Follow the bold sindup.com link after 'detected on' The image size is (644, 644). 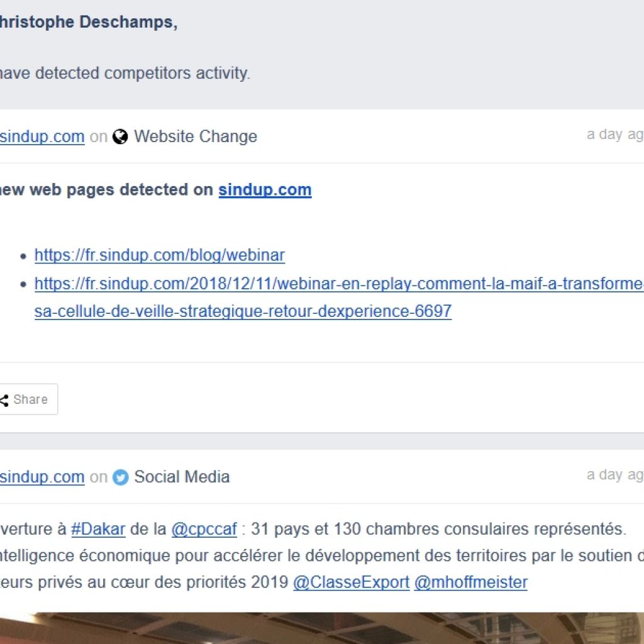(265, 190)
